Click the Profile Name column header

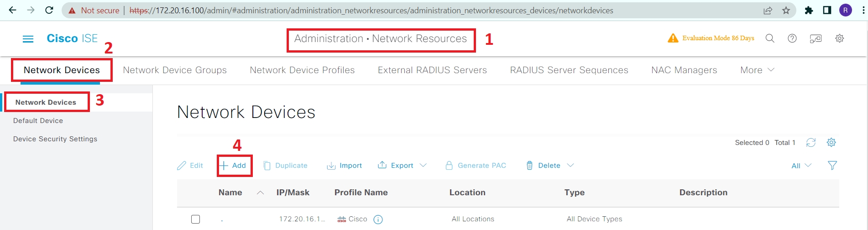[x=361, y=193]
